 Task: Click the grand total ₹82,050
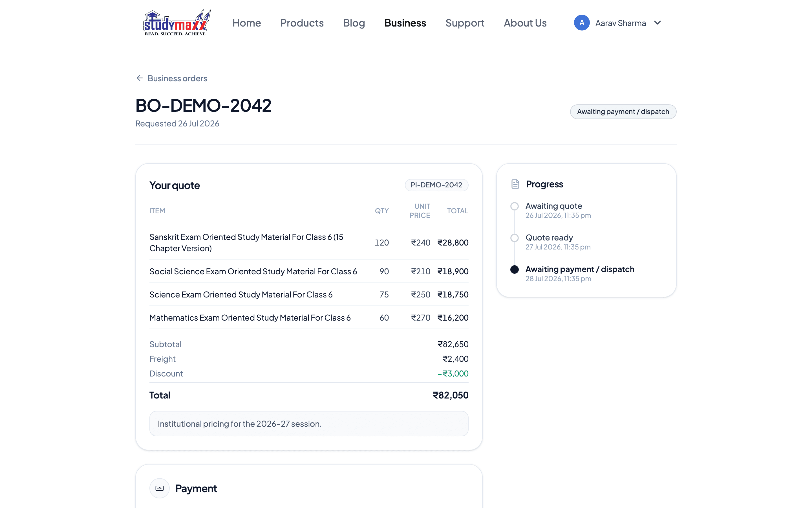[450, 395]
